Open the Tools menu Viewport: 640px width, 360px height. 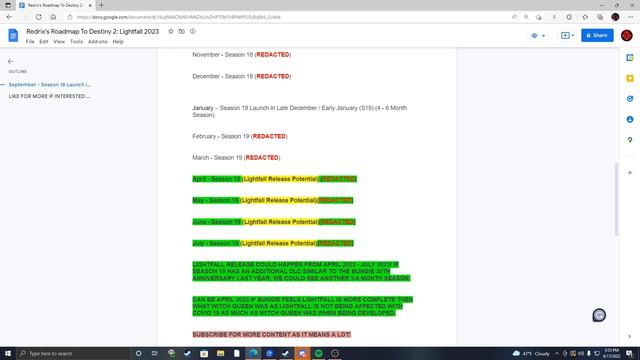76,42
